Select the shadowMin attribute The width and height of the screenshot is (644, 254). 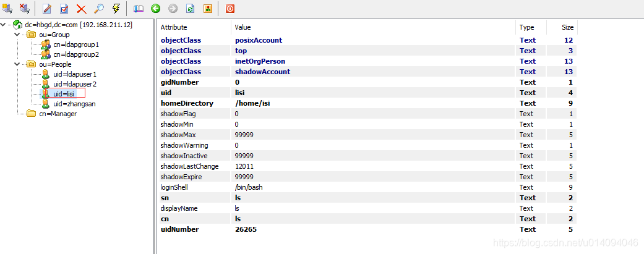(176, 124)
